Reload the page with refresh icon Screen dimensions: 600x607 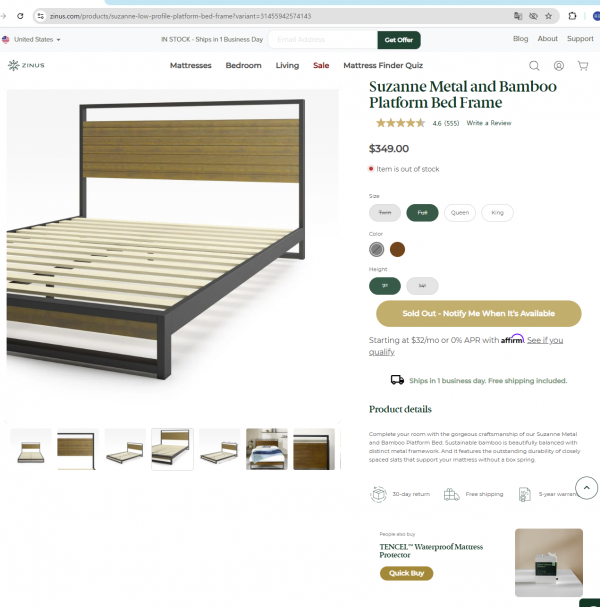point(20,16)
